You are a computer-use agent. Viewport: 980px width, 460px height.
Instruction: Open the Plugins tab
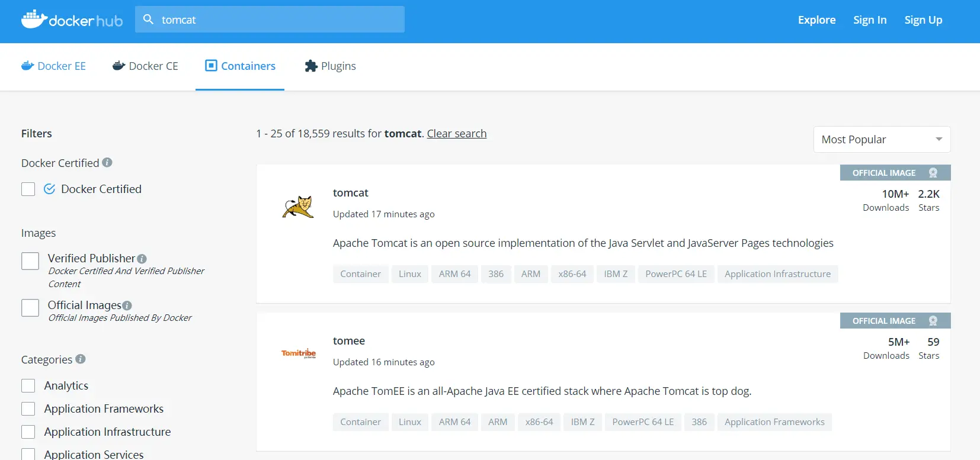tap(330, 66)
